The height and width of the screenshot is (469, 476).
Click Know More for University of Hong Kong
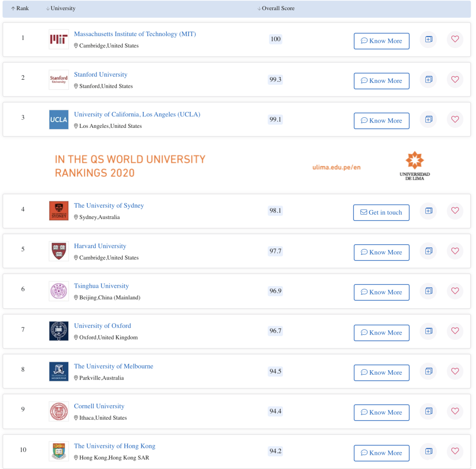tap(381, 453)
